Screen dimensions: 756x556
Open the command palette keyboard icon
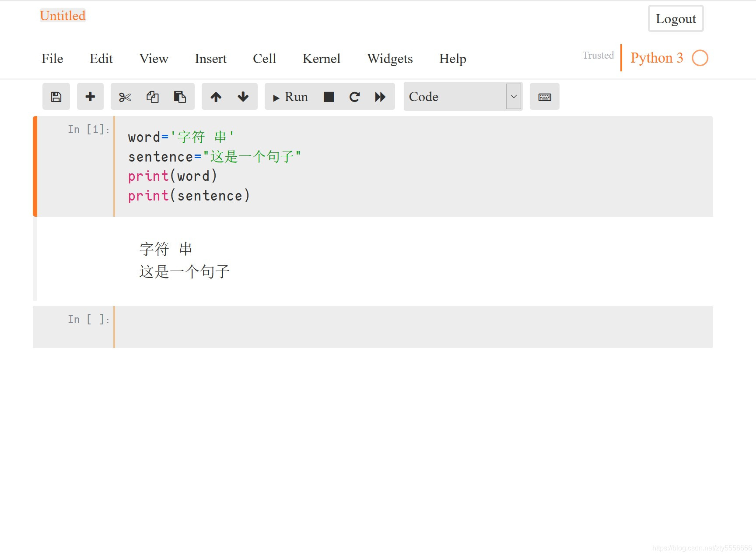click(545, 97)
